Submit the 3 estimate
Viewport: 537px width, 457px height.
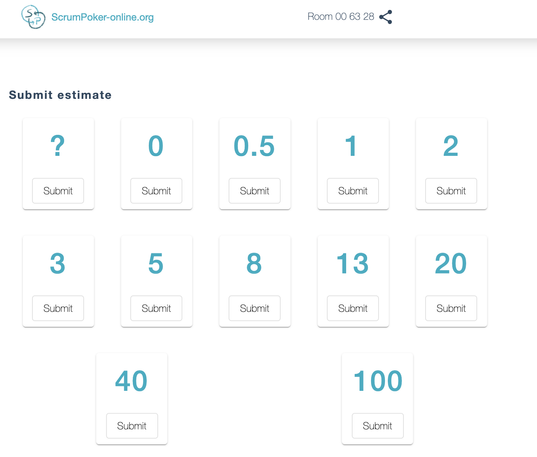(x=58, y=308)
